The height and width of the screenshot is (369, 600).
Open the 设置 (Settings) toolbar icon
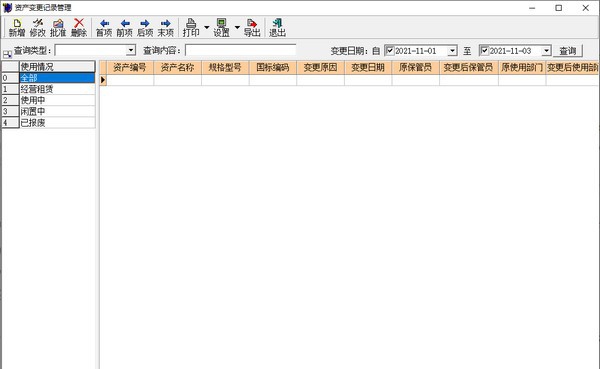coord(222,28)
